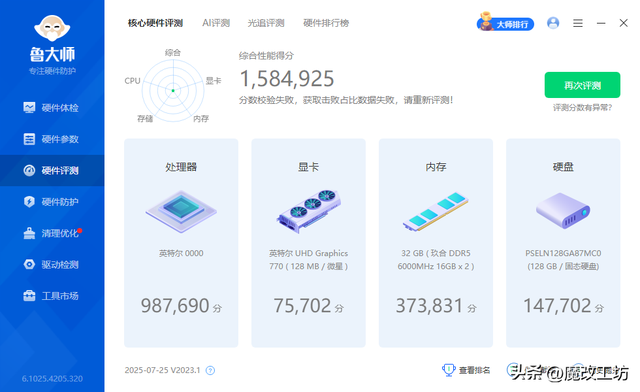The width and height of the screenshot is (640, 392).
Task: Switch to the 光追评测 tab
Action: click(x=266, y=23)
